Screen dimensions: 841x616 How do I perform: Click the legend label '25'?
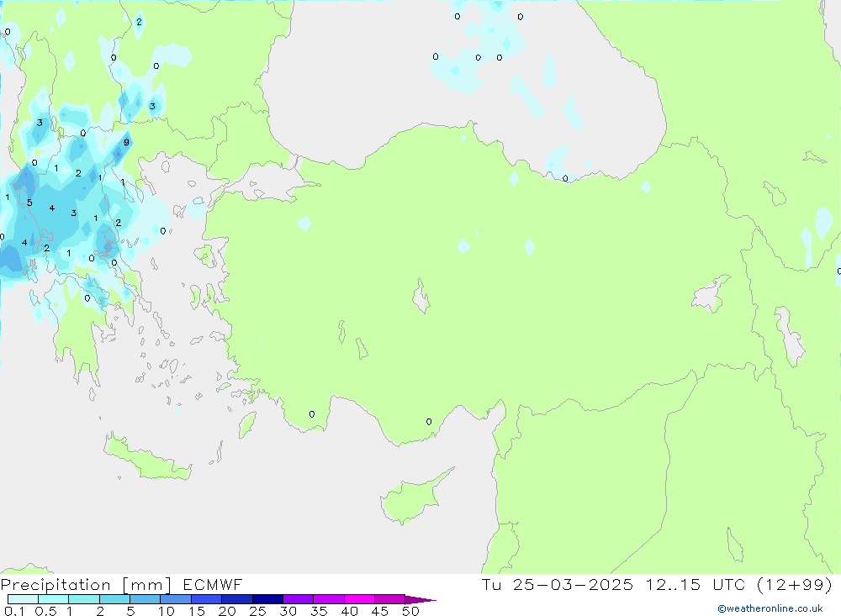pyautogui.click(x=258, y=611)
